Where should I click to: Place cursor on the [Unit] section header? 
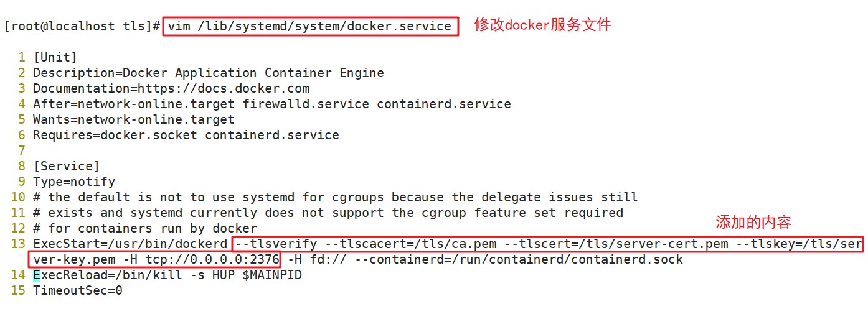[55, 57]
